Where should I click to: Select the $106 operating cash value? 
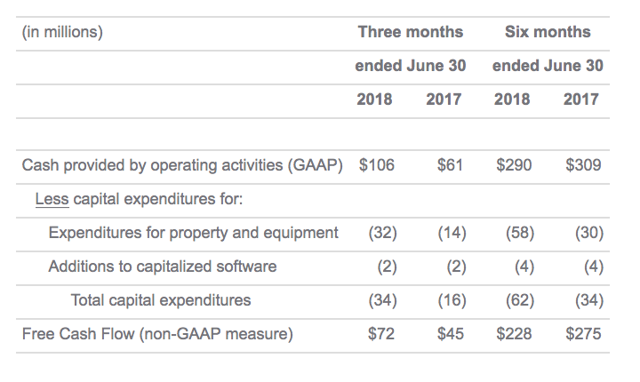[377, 165]
